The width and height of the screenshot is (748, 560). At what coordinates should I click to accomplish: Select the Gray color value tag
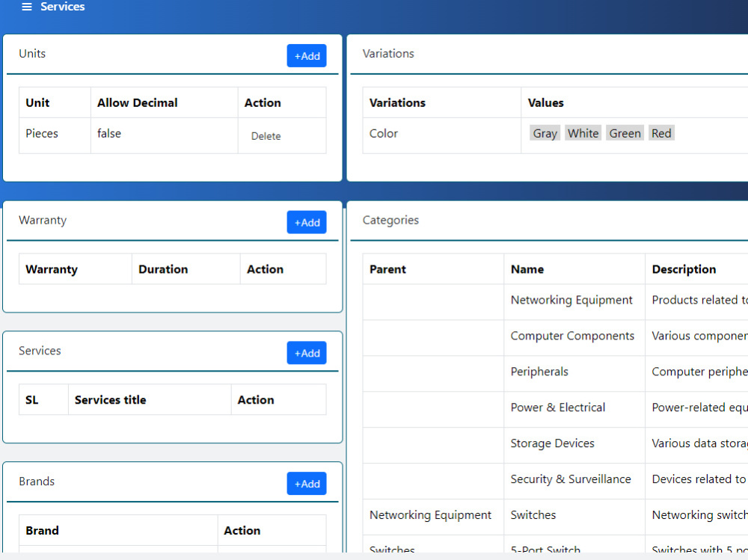pyautogui.click(x=545, y=133)
